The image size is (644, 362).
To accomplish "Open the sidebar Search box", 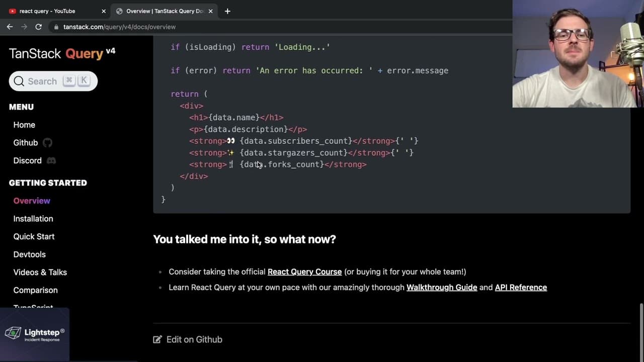I will (x=53, y=81).
